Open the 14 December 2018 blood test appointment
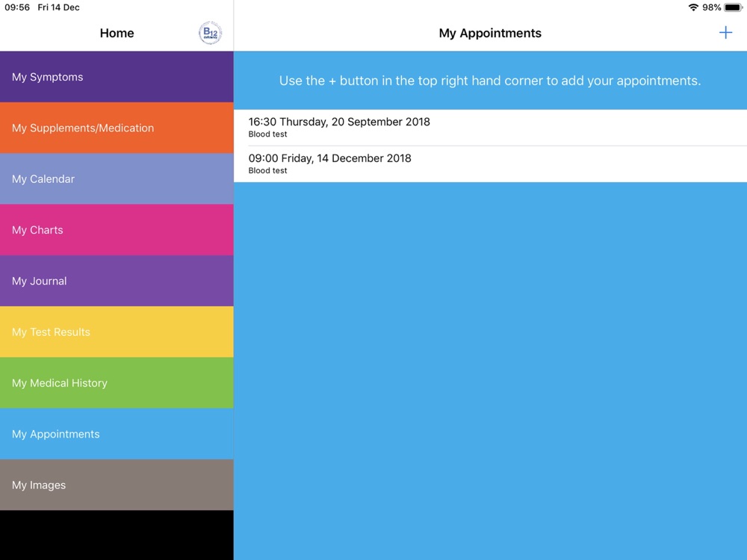The width and height of the screenshot is (747, 560). pos(490,164)
